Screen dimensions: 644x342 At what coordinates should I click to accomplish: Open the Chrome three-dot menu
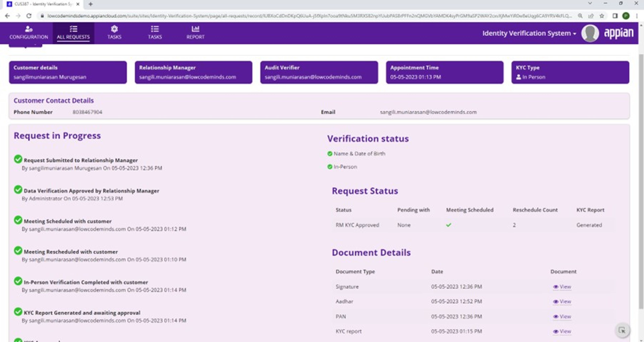tap(636, 16)
